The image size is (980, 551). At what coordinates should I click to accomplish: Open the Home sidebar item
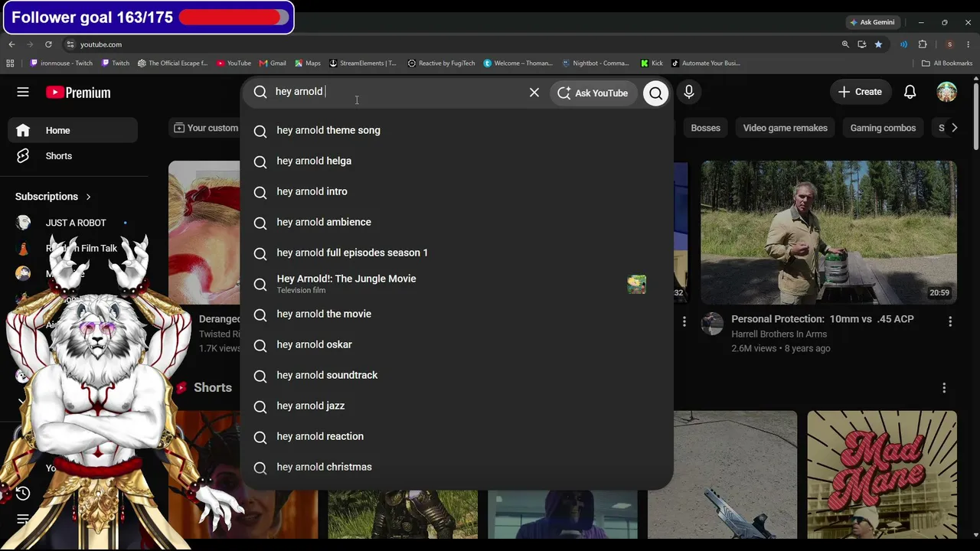click(73, 130)
